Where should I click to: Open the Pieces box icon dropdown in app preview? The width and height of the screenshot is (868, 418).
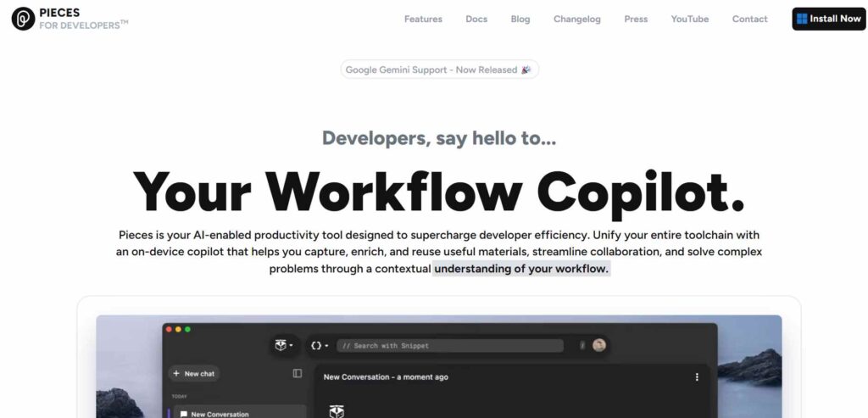284,345
